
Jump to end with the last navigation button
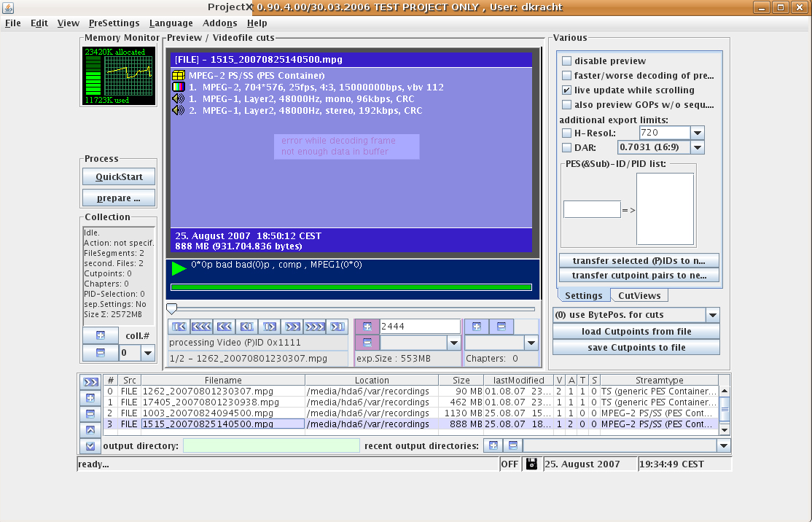click(x=337, y=327)
